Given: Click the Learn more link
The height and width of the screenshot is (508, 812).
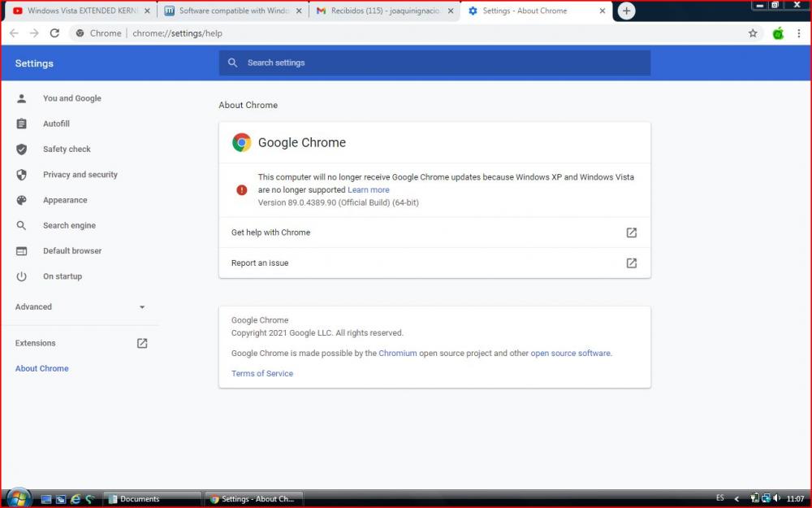Looking at the screenshot, I should (x=369, y=190).
